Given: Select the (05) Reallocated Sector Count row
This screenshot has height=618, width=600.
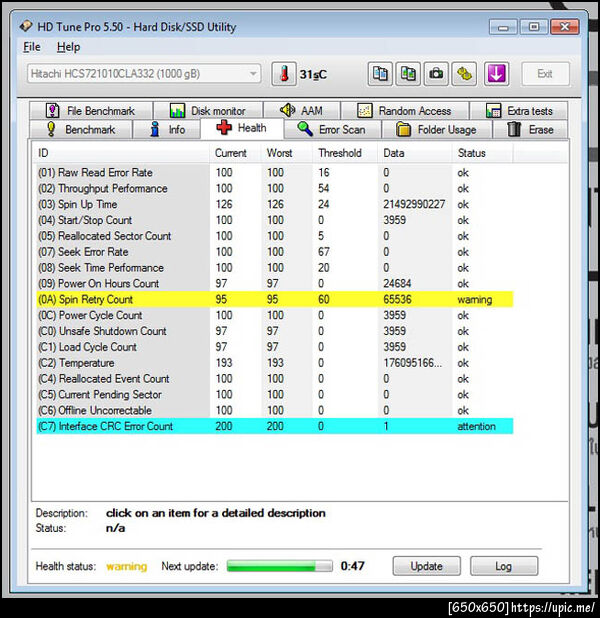Looking at the screenshot, I should (x=275, y=236).
